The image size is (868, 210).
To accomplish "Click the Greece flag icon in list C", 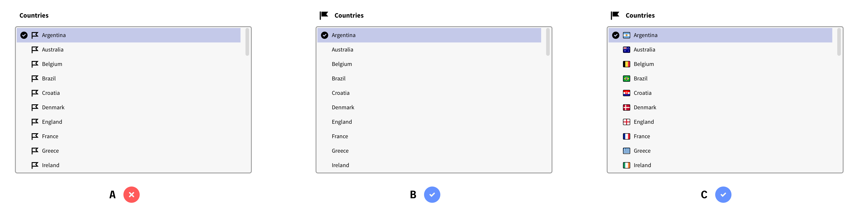I will pos(626,151).
